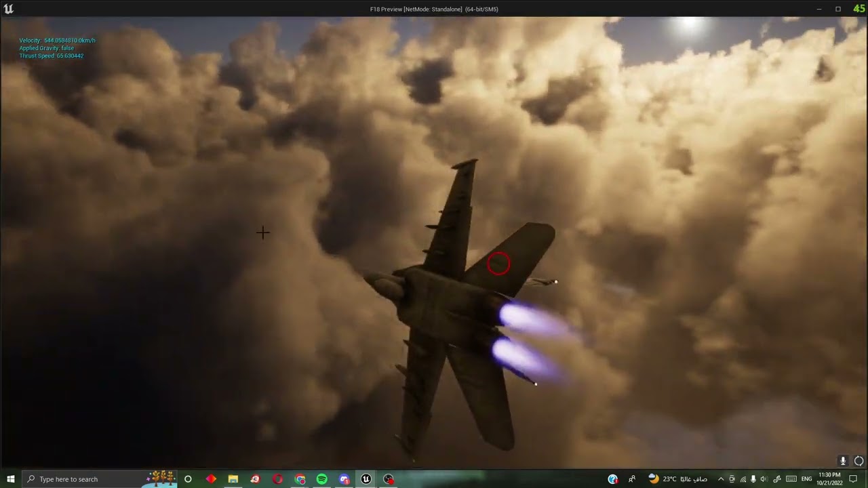Click the Velocity debug text line
The width and height of the screenshot is (868, 488).
pyautogui.click(x=57, y=41)
